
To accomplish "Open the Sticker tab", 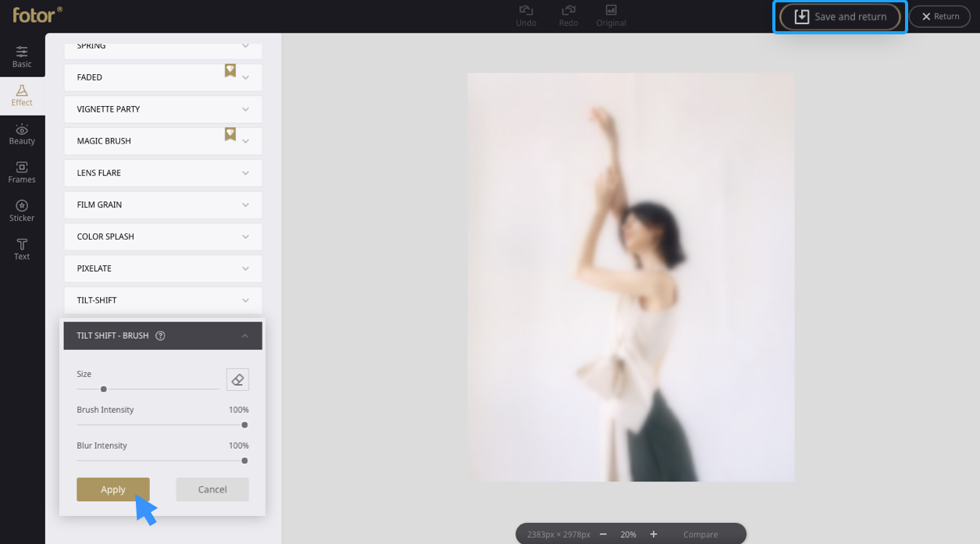I will click(x=22, y=211).
